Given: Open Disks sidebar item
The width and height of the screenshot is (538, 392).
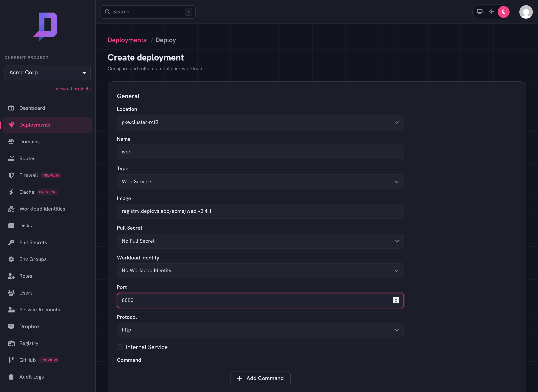Looking at the screenshot, I should (47, 226).
